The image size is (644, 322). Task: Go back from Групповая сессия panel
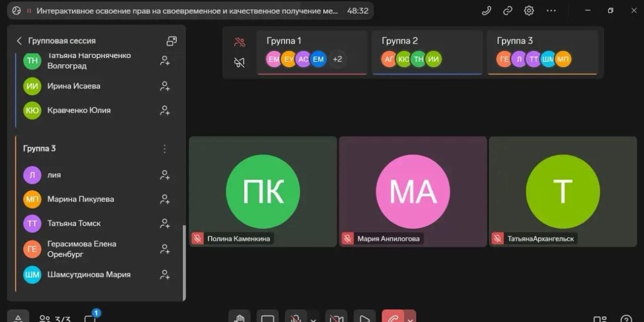click(x=19, y=41)
